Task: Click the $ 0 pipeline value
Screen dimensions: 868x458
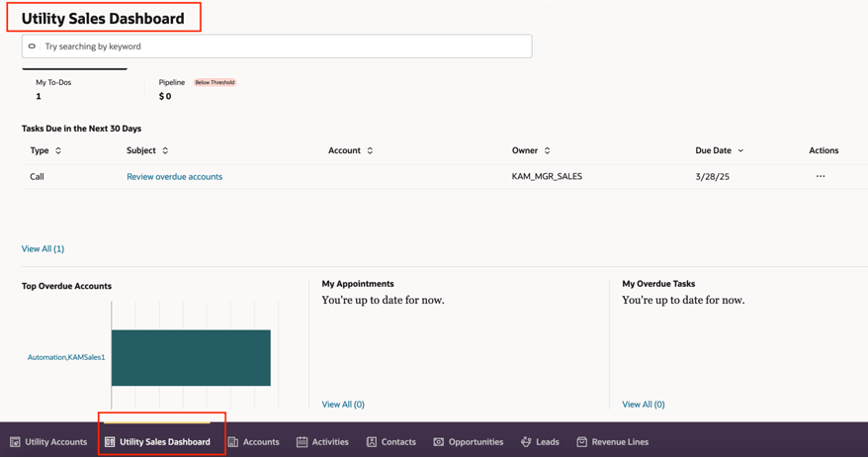Action: coord(165,96)
